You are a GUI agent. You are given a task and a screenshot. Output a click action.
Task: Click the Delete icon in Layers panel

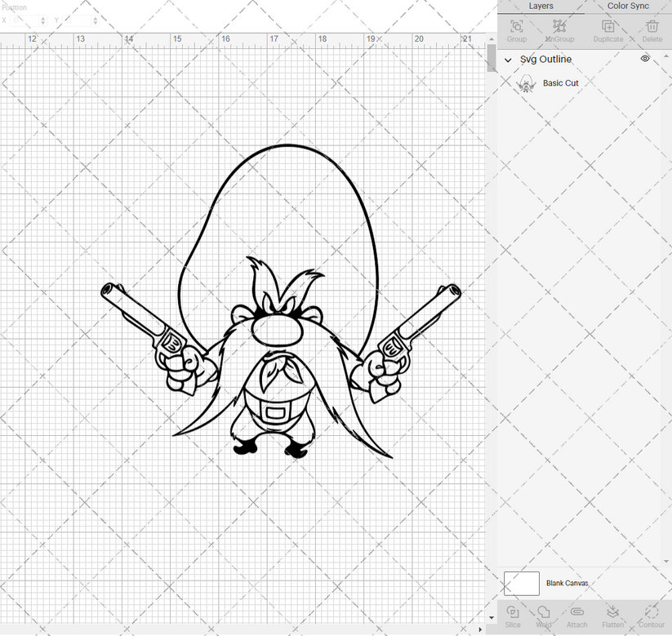click(652, 27)
